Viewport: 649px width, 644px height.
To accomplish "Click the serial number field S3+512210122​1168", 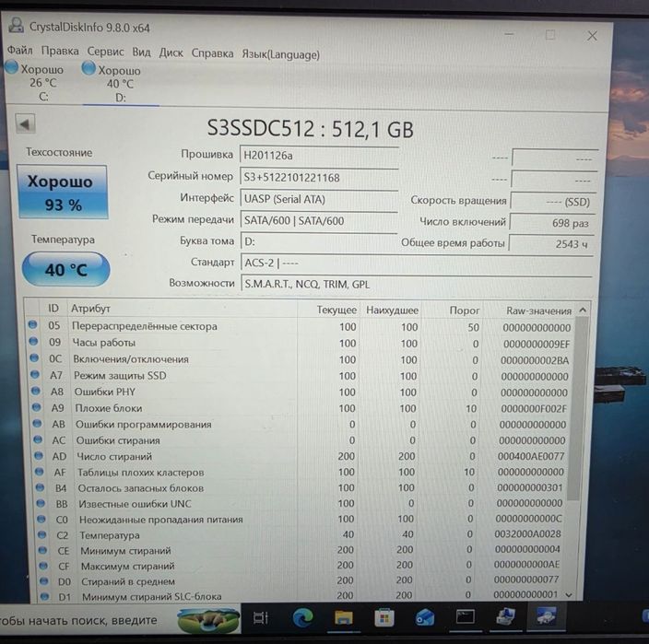I will tap(319, 178).
